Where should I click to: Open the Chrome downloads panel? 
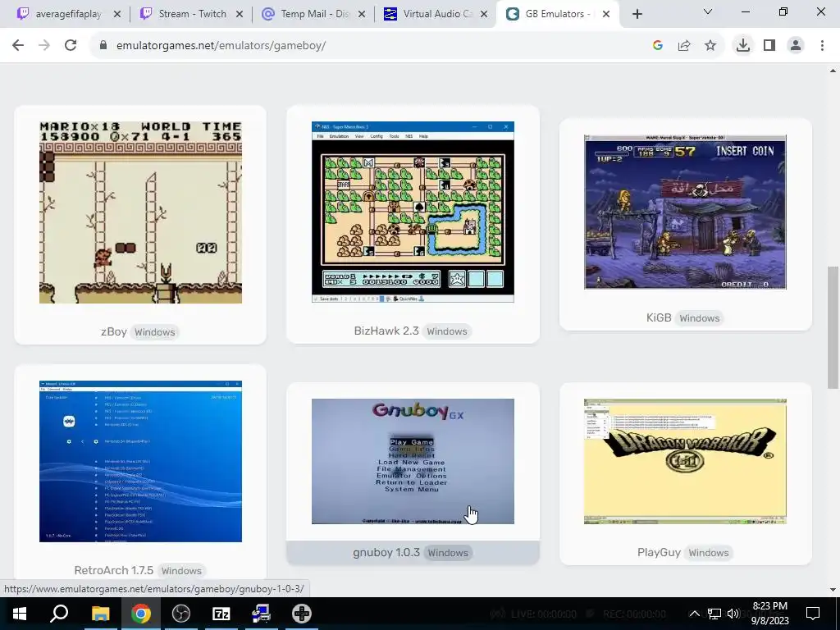743,46
